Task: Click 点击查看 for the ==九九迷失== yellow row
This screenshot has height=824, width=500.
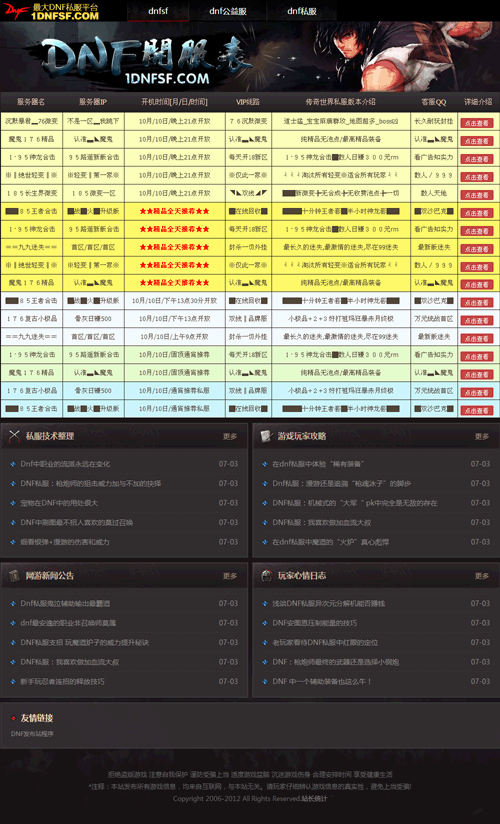Action: 477,249
